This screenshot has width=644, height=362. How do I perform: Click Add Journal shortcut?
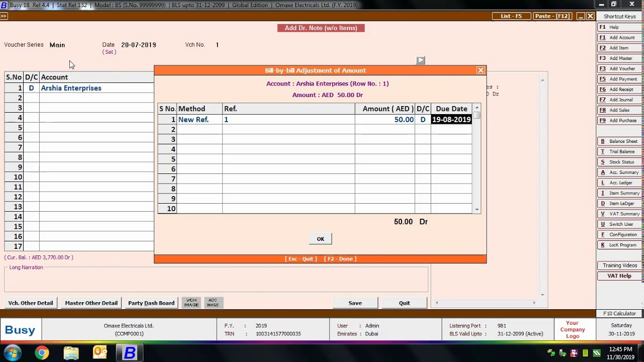click(619, 100)
